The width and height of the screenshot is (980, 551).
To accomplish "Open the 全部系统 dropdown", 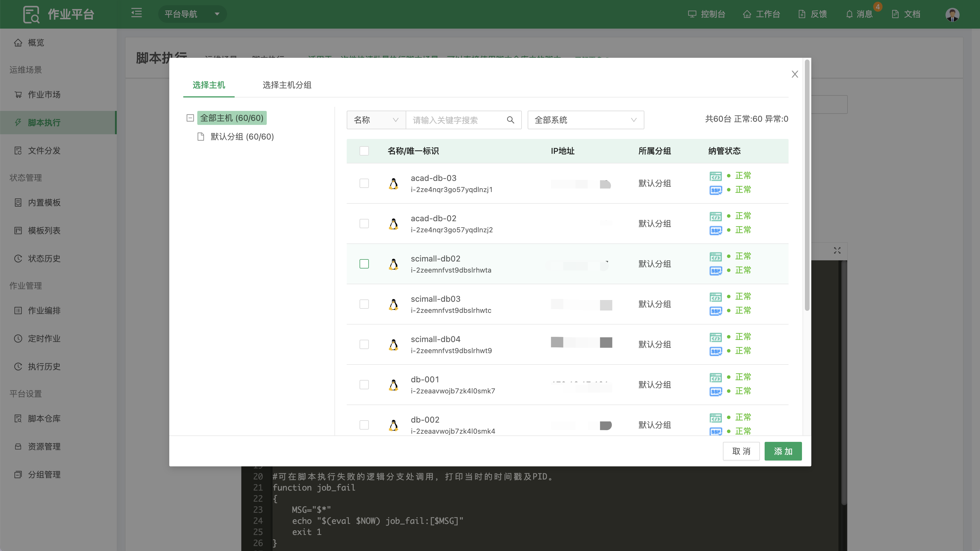I will coord(585,120).
